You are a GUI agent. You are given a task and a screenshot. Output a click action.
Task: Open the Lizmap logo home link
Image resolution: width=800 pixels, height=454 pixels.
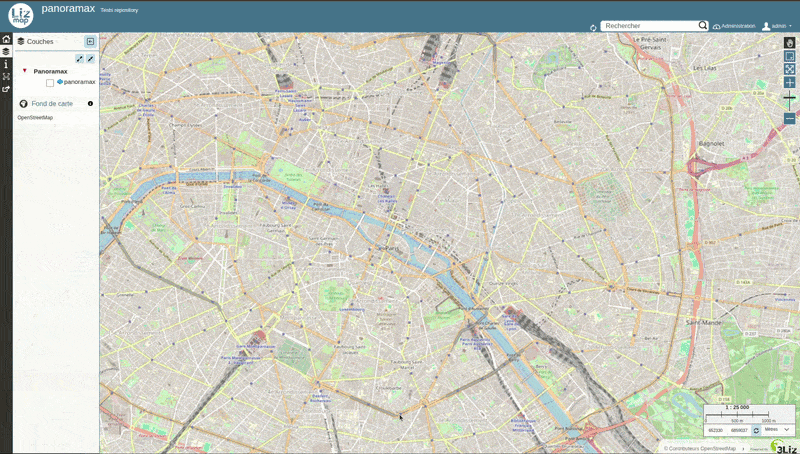coord(20,15)
